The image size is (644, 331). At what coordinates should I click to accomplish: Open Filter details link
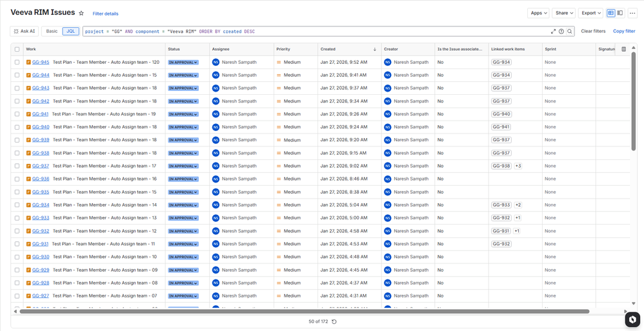[106, 14]
